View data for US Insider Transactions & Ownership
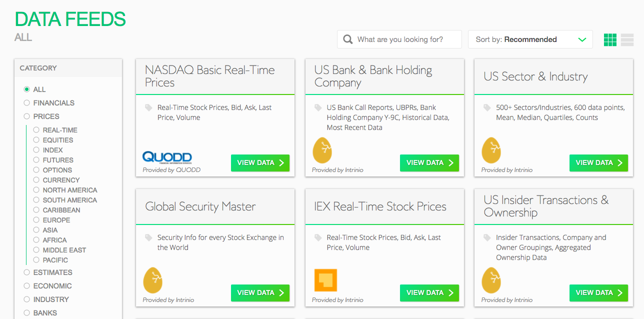The width and height of the screenshot is (644, 319). (x=598, y=292)
